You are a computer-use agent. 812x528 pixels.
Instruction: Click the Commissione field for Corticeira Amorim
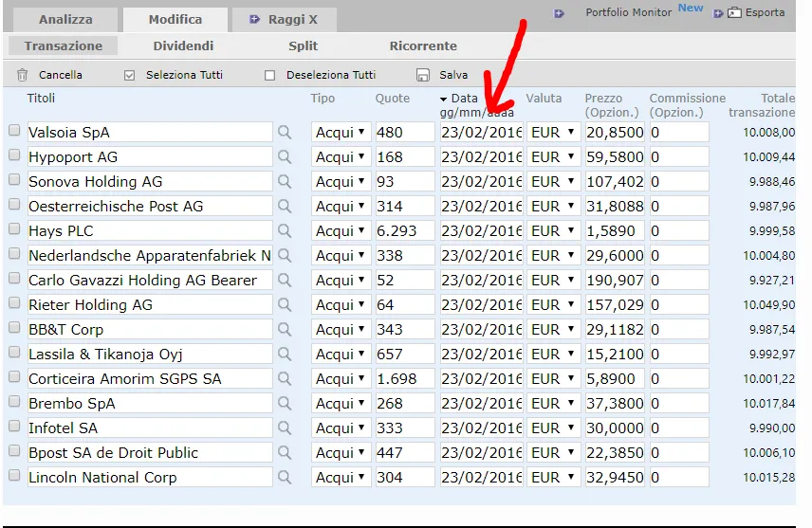(x=678, y=379)
